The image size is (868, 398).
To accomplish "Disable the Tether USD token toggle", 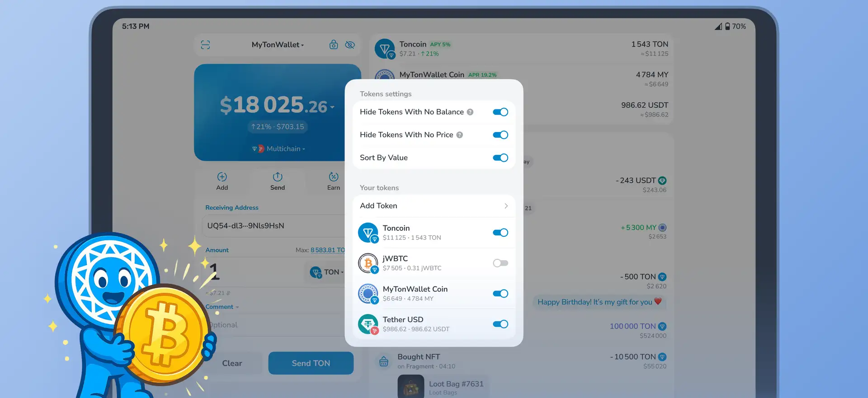I will point(500,324).
